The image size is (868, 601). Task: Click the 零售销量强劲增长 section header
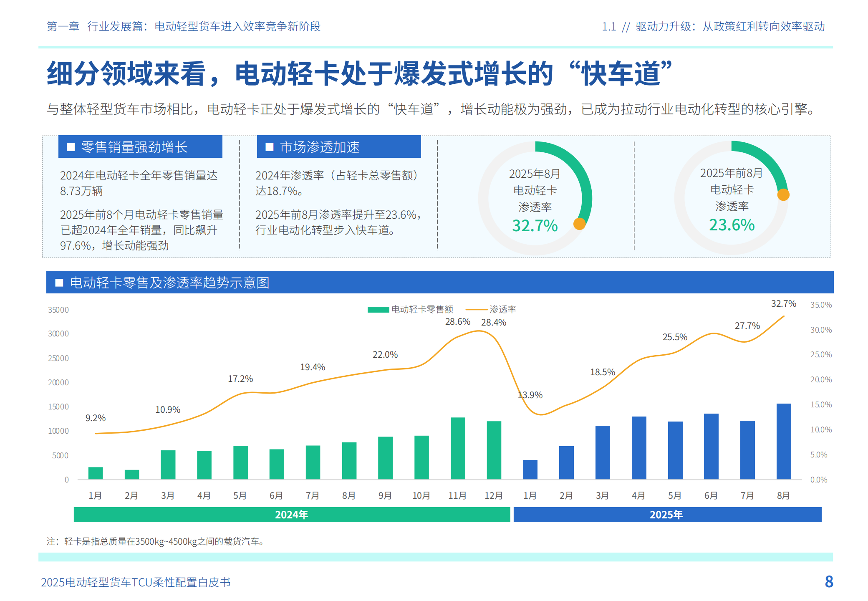[134, 147]
